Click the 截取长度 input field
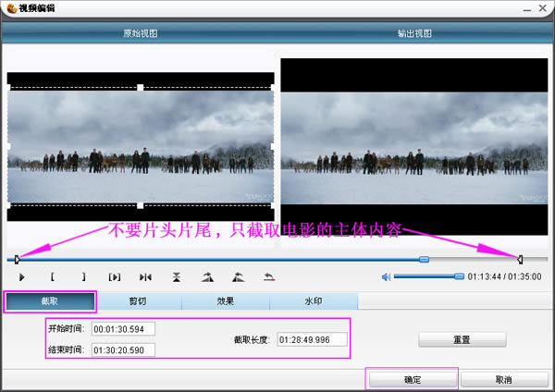Image resolution: width=555 pixels, height=392 pixels. [313, 339]
